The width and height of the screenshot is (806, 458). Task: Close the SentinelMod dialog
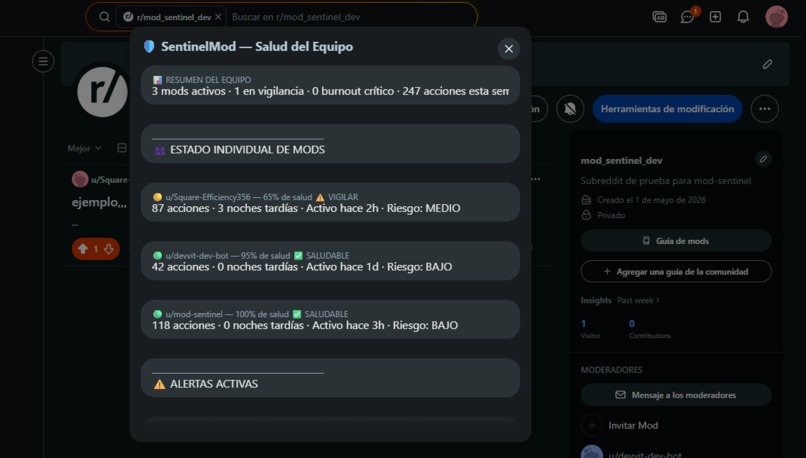point(508,49)
